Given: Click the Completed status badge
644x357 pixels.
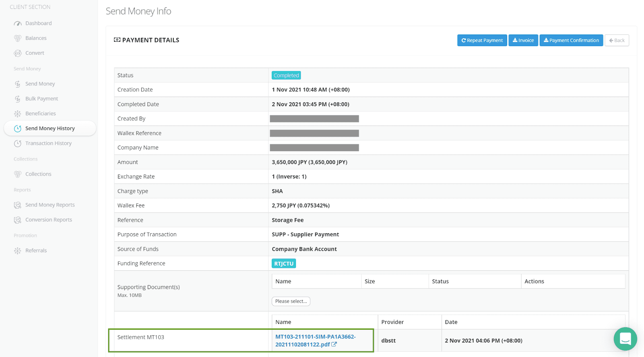Looking at the screenshot, I should 286,75.
